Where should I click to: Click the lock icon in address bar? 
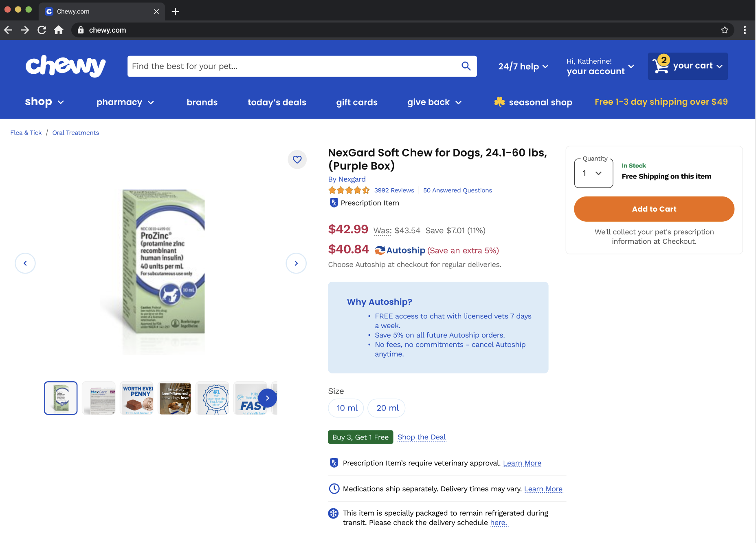click(x=81, y=30)
